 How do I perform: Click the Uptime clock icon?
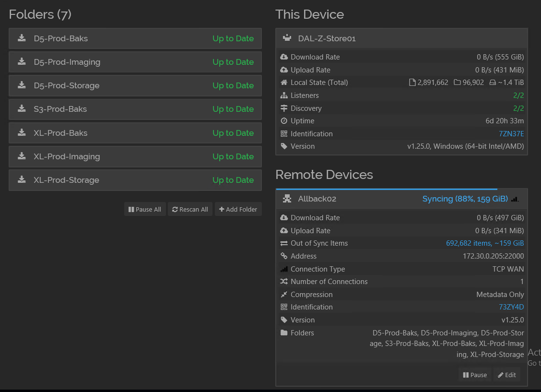tap(284, 121)
